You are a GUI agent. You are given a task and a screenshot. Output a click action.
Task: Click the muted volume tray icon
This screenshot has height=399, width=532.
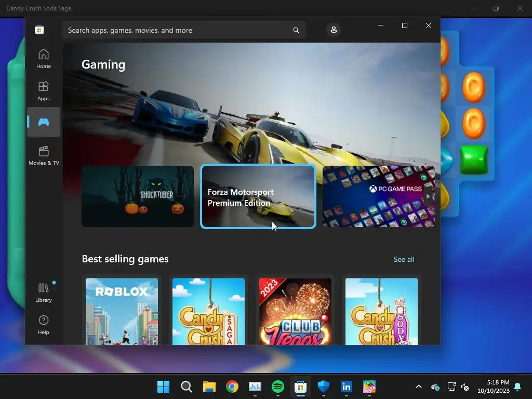pos(465,387)
